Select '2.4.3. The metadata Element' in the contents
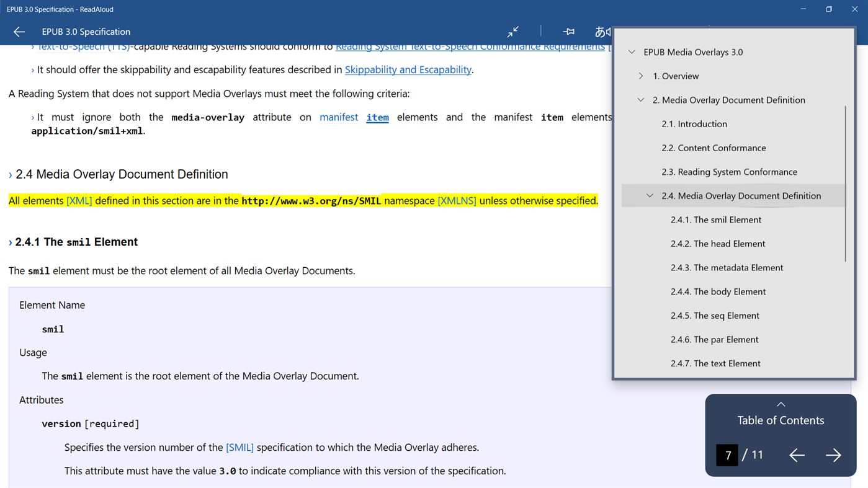 pyautogui.click(x=727, y=267)
